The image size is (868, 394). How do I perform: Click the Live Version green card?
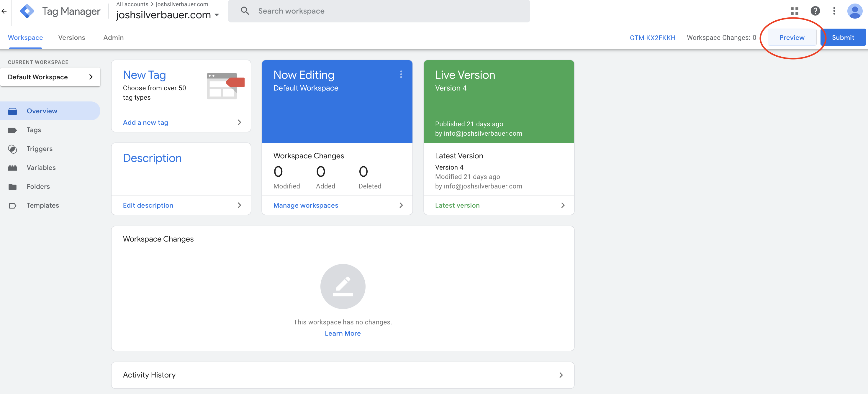pyautogui.click(x=499, y=102)
